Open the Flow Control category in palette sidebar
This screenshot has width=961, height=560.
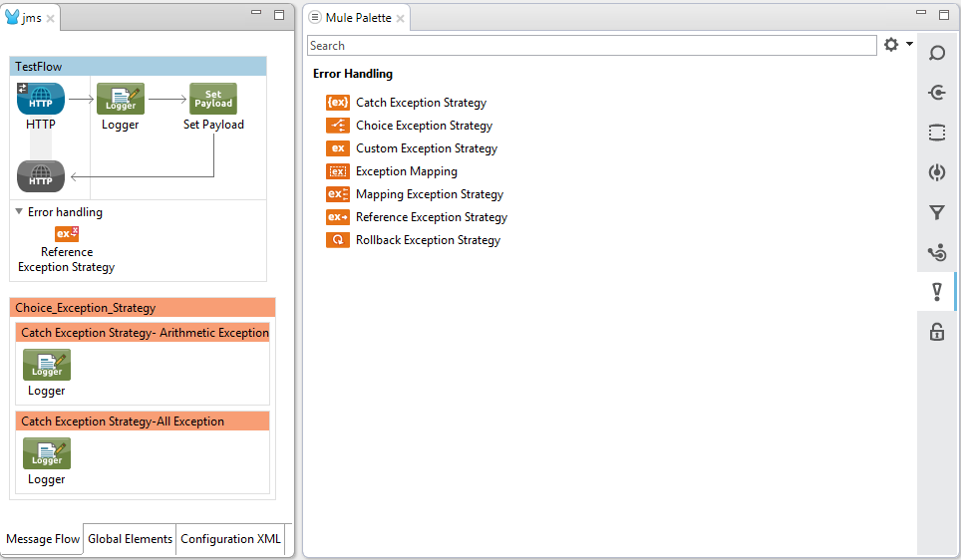point(936,252)
